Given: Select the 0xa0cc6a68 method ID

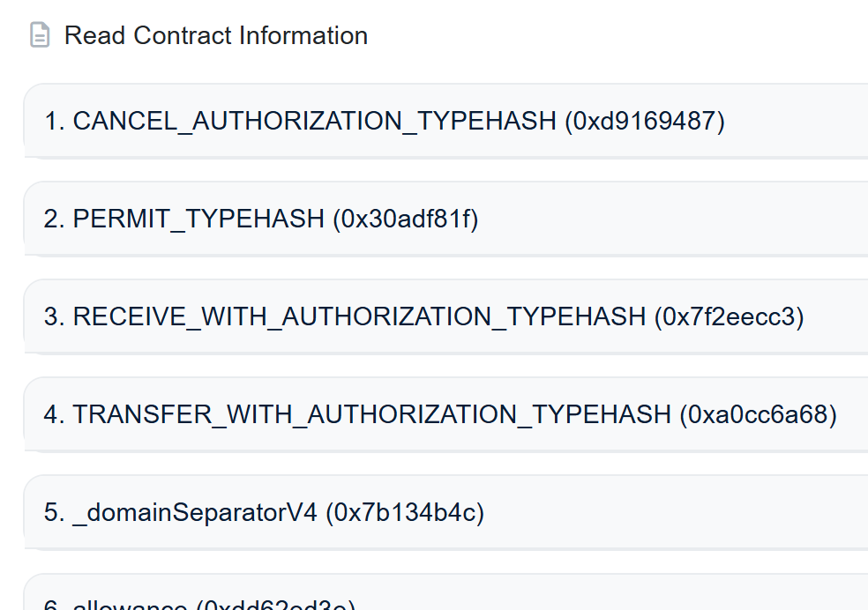Looking at the screenshot, I should point(758,414).
